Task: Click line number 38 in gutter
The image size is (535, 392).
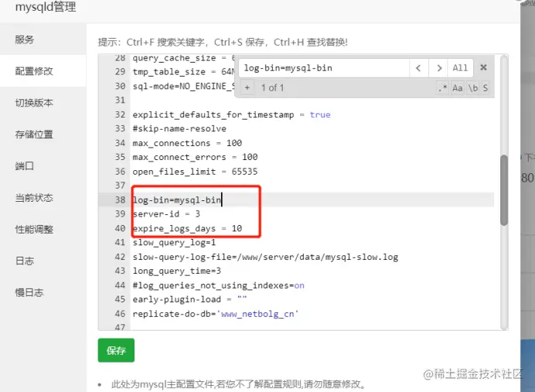Action: click(120, 200)
